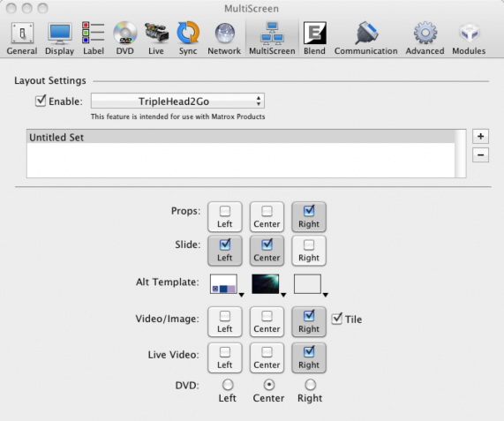Remove selected set with minus button
Viewport: 504px width, 421px height.
[x=480, y=155]
